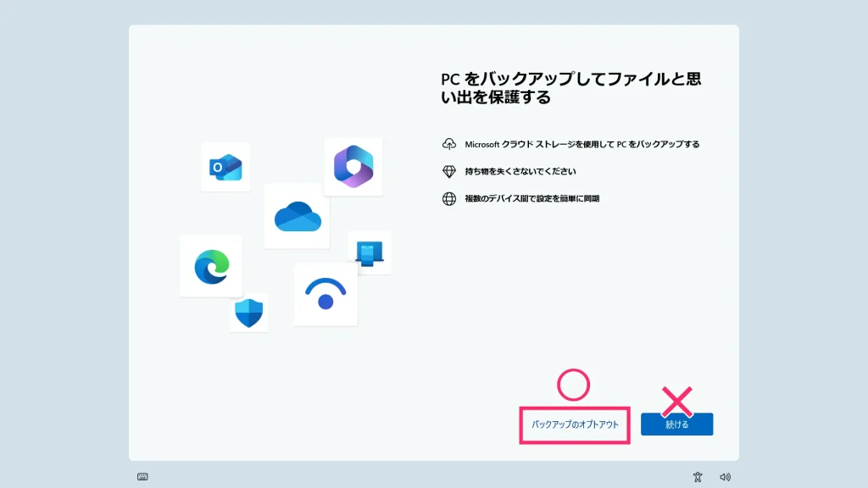Click text 'Microsoft クラウド ストレージを使用して PC をバックアップする'

tap(581, 144)
